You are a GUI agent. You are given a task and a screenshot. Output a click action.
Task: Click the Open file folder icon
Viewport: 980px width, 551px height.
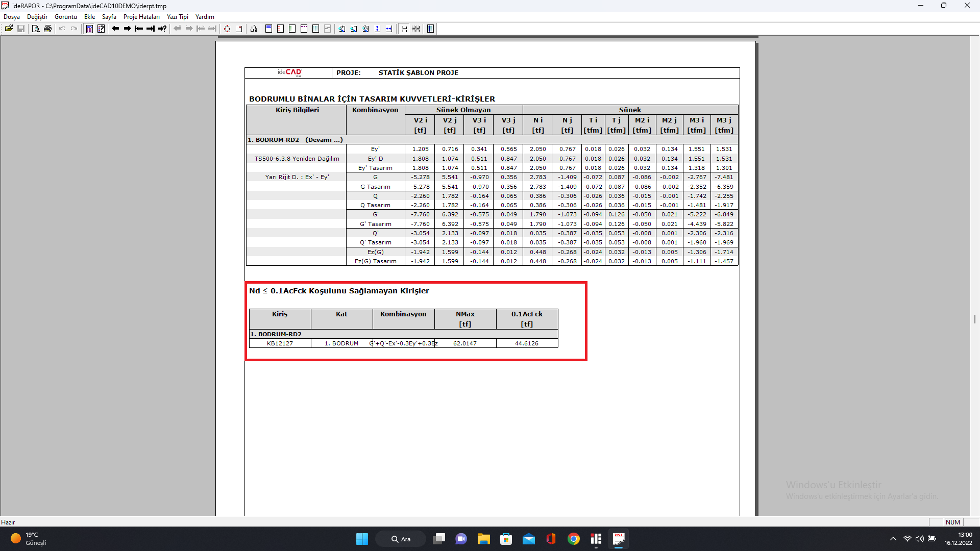9,29
